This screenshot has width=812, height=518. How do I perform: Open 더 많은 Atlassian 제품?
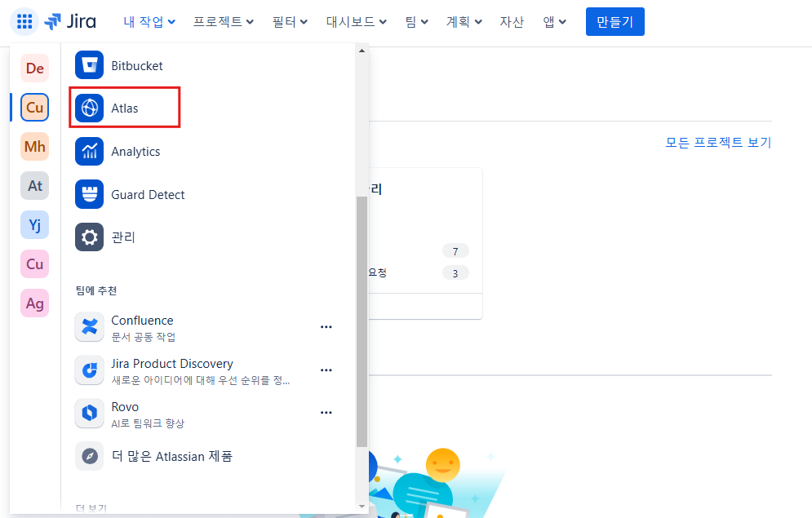(172, 456)
